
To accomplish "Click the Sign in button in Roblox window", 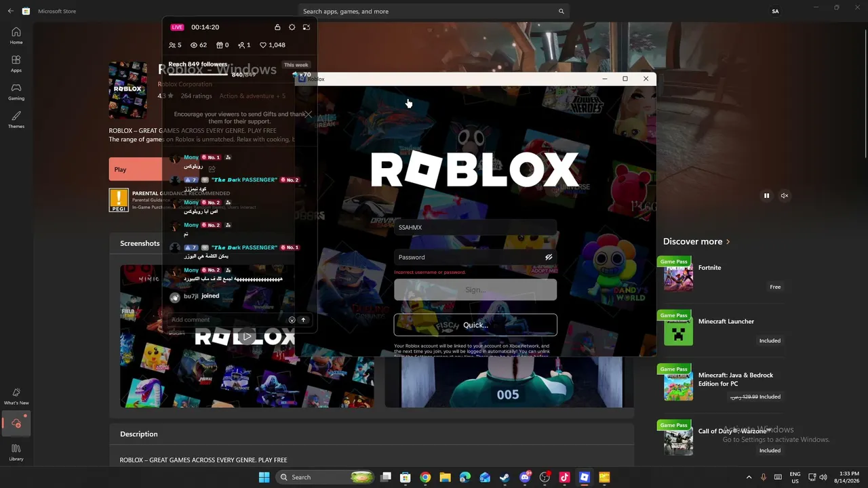I will pyautogui.click(x=475, y=289).
